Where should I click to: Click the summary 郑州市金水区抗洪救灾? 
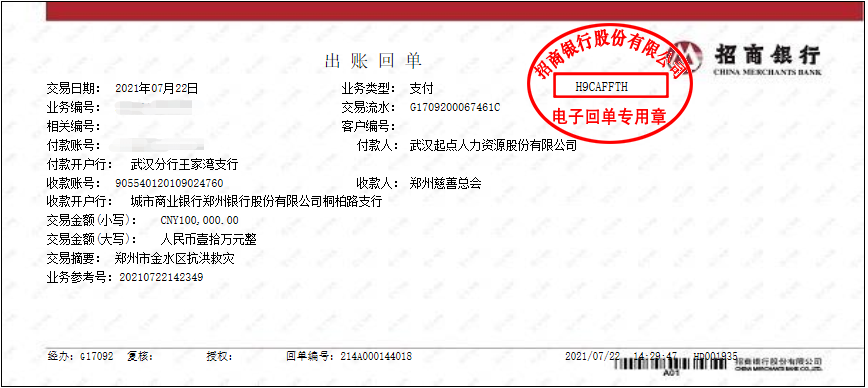pos(174,258)
